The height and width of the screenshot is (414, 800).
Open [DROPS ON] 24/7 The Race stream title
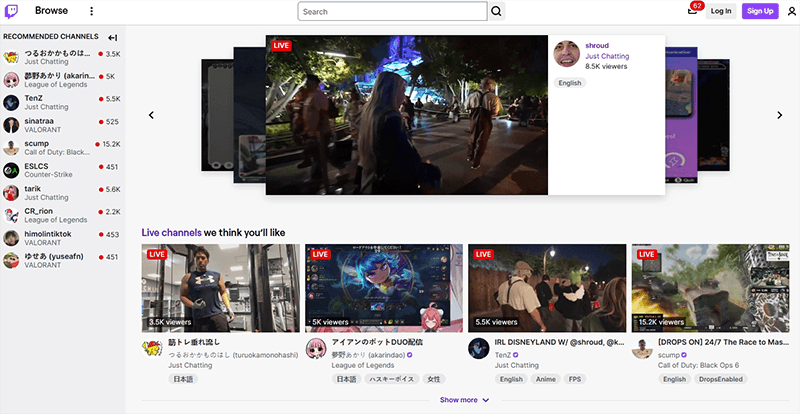723,343
